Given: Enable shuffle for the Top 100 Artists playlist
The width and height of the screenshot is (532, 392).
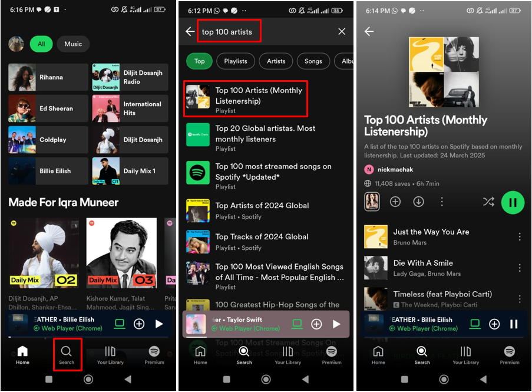Looking at the screenshot, I should click(488, 202).
